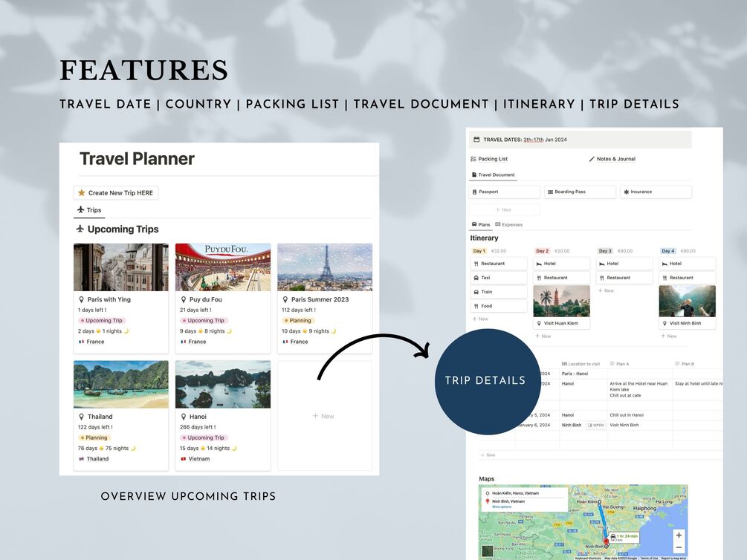Open Day 2 Hotel item
Image resolution: width=747 pixels, height=560 pixels.
(562, 264)
